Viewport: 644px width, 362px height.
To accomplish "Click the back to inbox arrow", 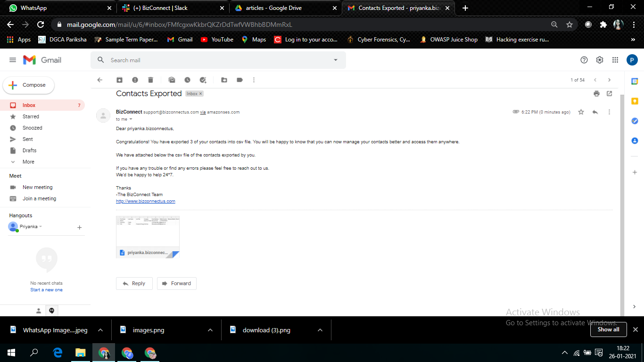I will [x=100, y=80].
